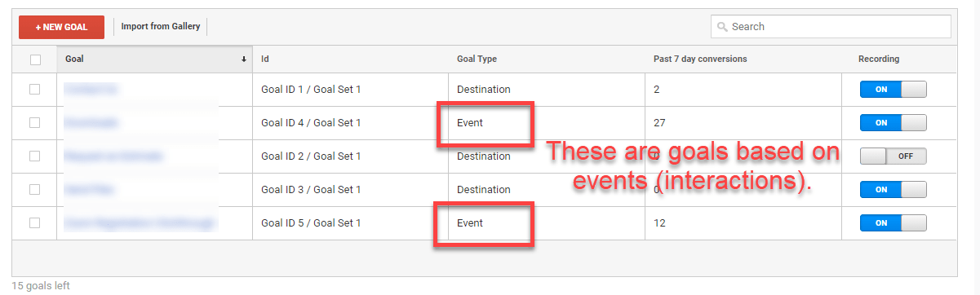Open the blurred goal name in first row
This screenshot has width=980, height=295.
click(90, 90)
